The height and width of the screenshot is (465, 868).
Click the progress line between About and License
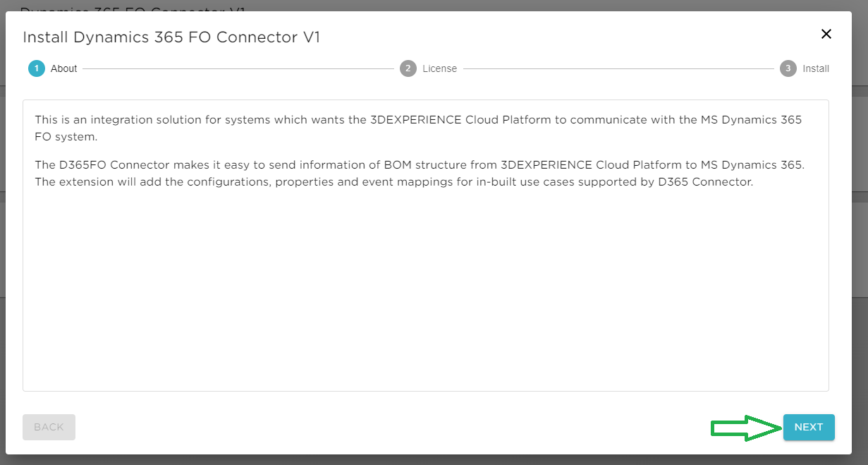click(x=238, y=68)
